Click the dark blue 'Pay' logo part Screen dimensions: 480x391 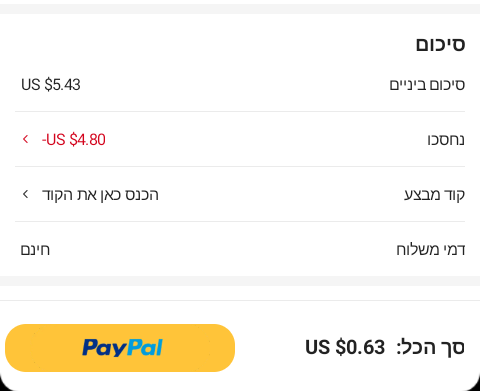pyautogui.click(x=104, y=348)
